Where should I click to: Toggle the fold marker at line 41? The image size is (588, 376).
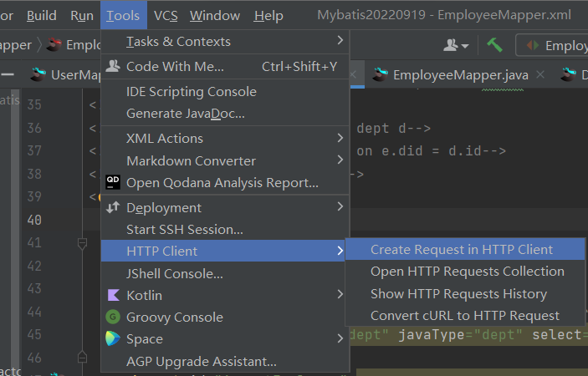pos(82,243)
